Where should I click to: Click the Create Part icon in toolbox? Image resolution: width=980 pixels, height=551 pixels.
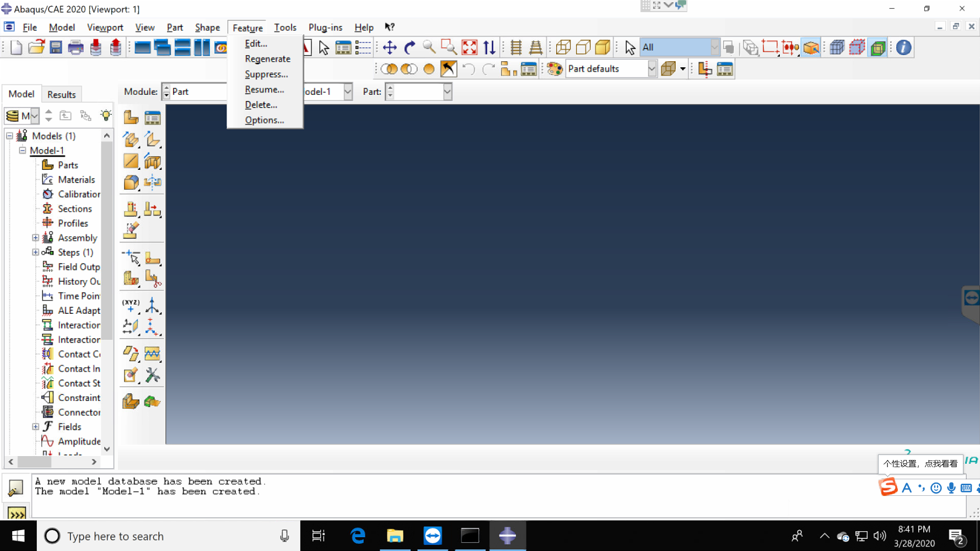[x=131, y=117]
